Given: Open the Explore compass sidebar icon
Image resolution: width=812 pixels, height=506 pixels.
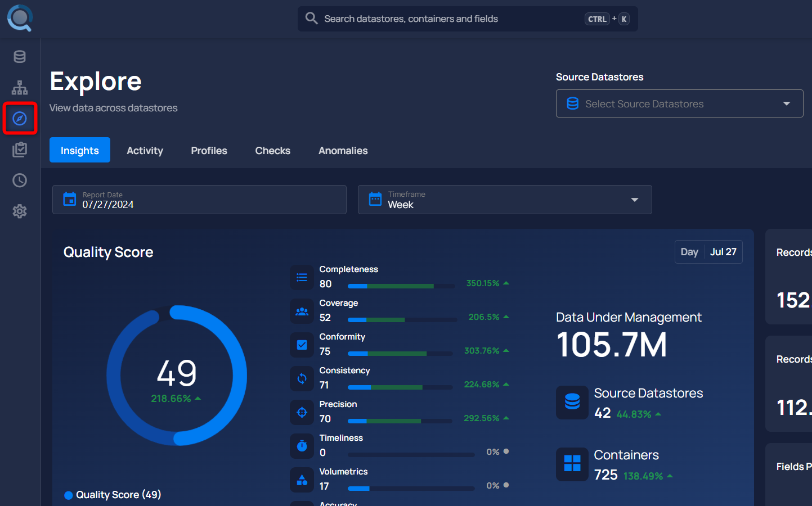Looking at the screenshot, I should [x=20, y=119].
